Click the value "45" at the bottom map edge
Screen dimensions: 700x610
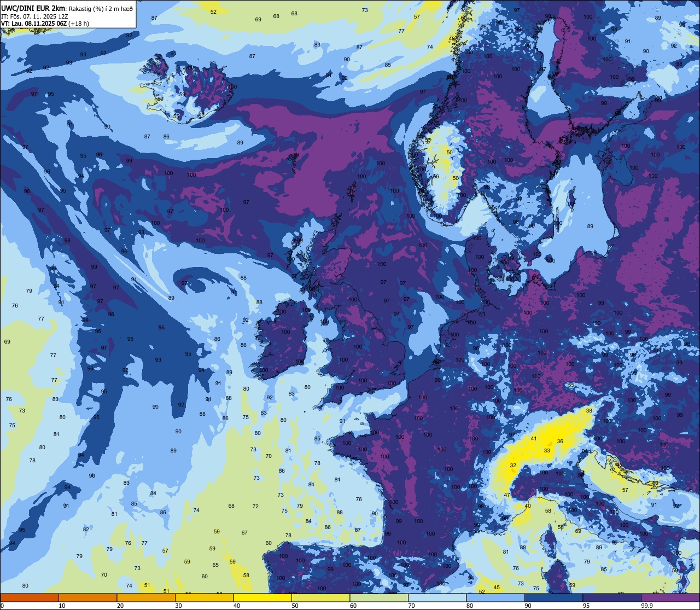(x=497, y=588)
